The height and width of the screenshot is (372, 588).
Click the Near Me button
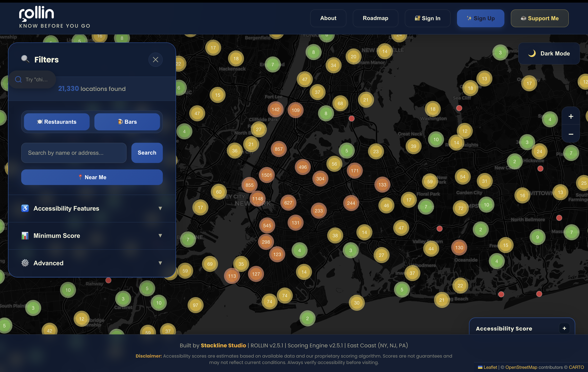click(92, 177)
